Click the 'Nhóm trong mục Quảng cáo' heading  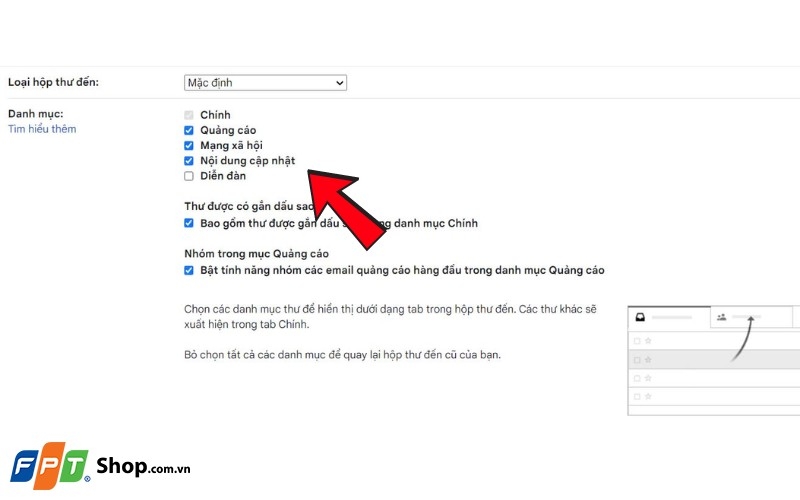[257, 254]
